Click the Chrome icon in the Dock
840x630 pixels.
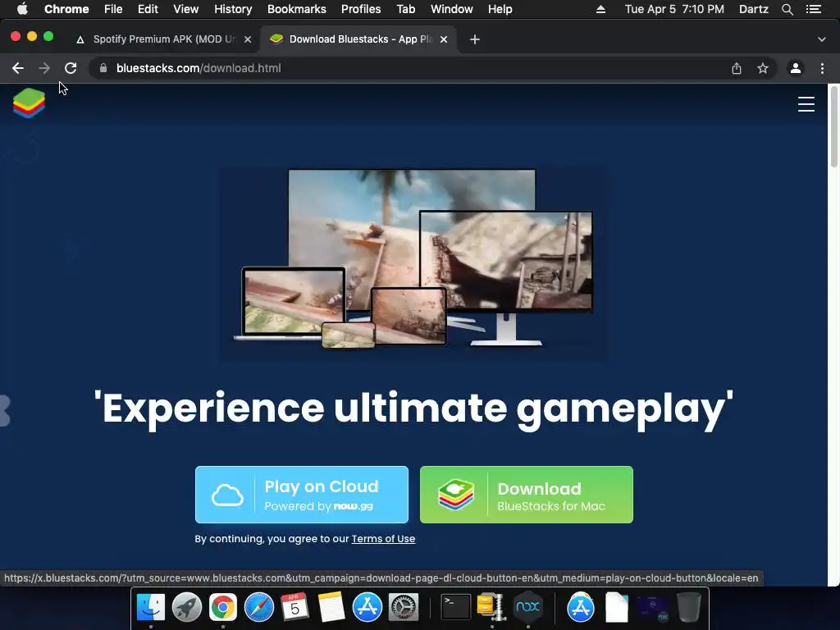pos(223,607)
